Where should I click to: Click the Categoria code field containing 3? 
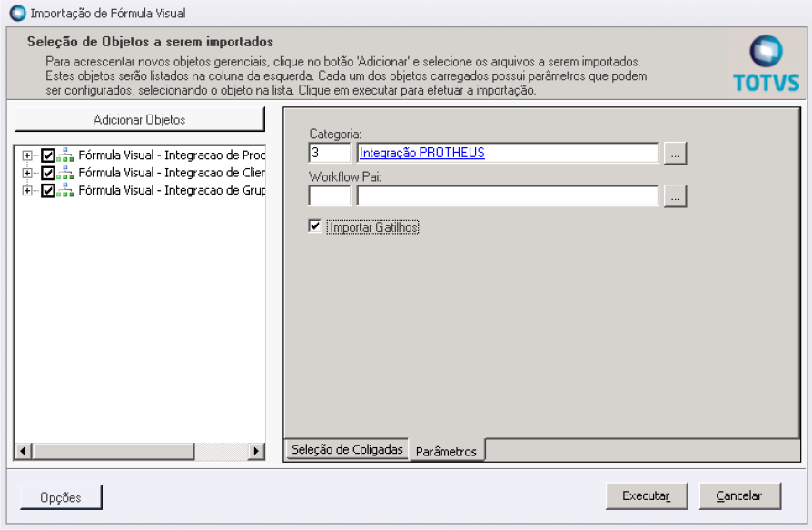click(x=330, y=153)
